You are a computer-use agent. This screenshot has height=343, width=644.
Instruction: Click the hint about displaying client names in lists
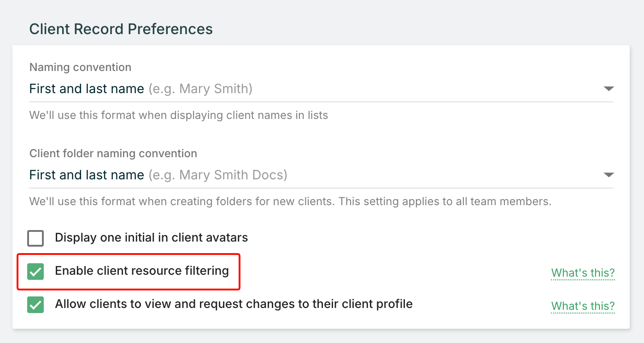[x=179, y=115]
